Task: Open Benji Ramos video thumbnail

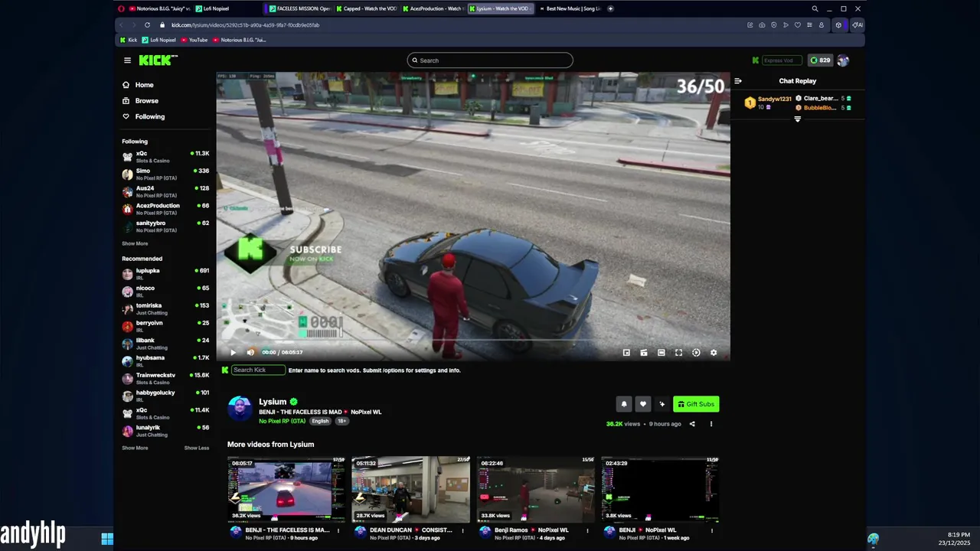Action: [x=535, y=490]
